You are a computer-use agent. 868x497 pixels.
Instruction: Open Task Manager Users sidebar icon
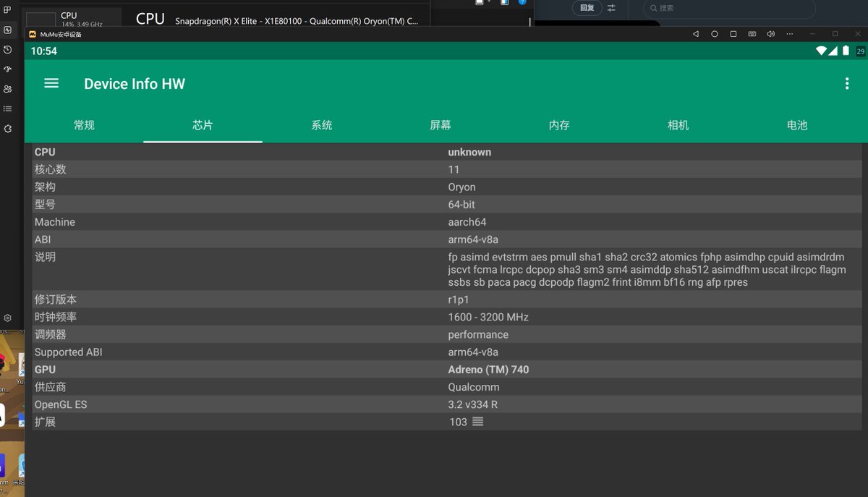[x=7, y=88]
